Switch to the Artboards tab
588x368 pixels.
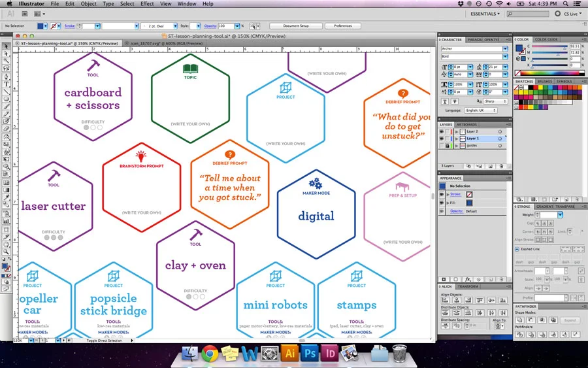pyautogui.click(x=466, y=125)
